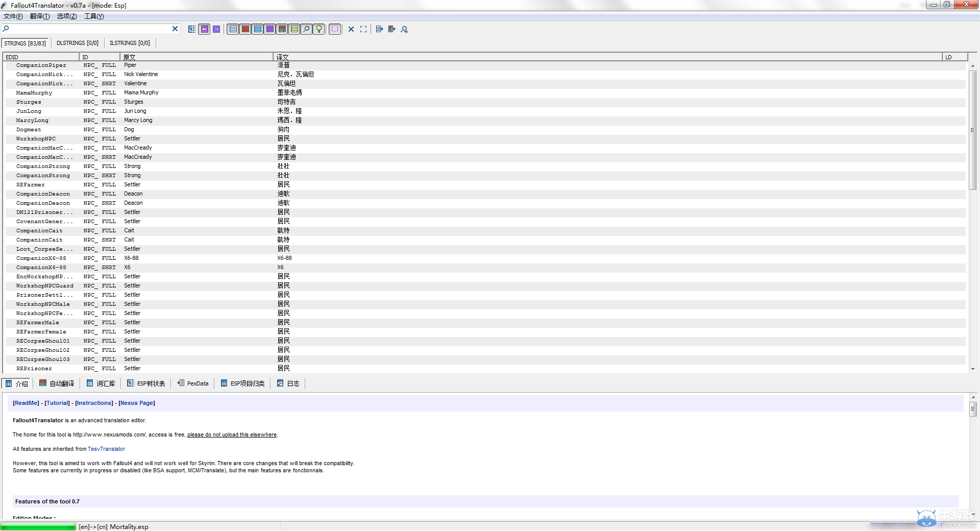The height and width of the screenshot is (531, 980).
Task: Click the export document toolbar icon
Action: (379, 29)
